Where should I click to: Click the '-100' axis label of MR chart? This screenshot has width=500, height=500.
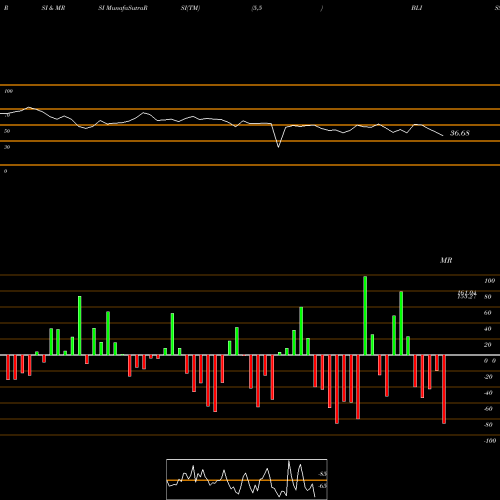(x=490, y=441)
